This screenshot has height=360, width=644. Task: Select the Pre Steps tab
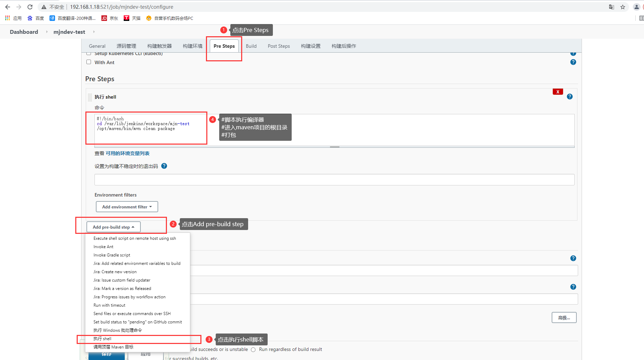(x=224, y=46)
